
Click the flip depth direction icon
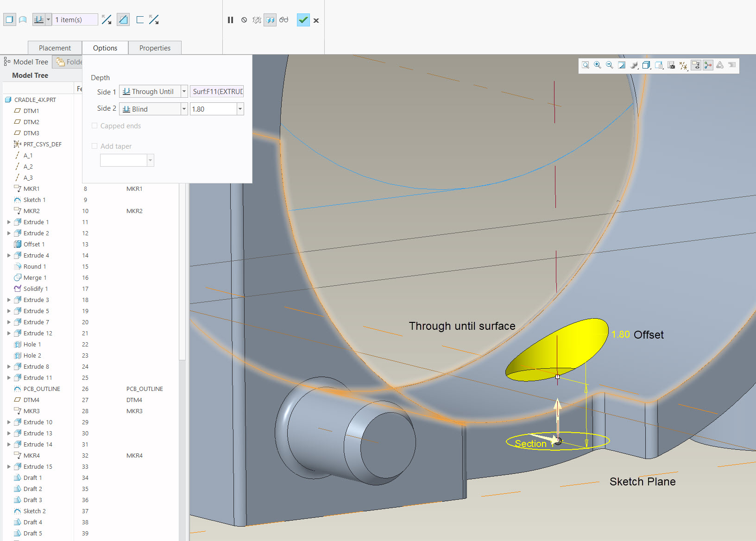[107, 19]
